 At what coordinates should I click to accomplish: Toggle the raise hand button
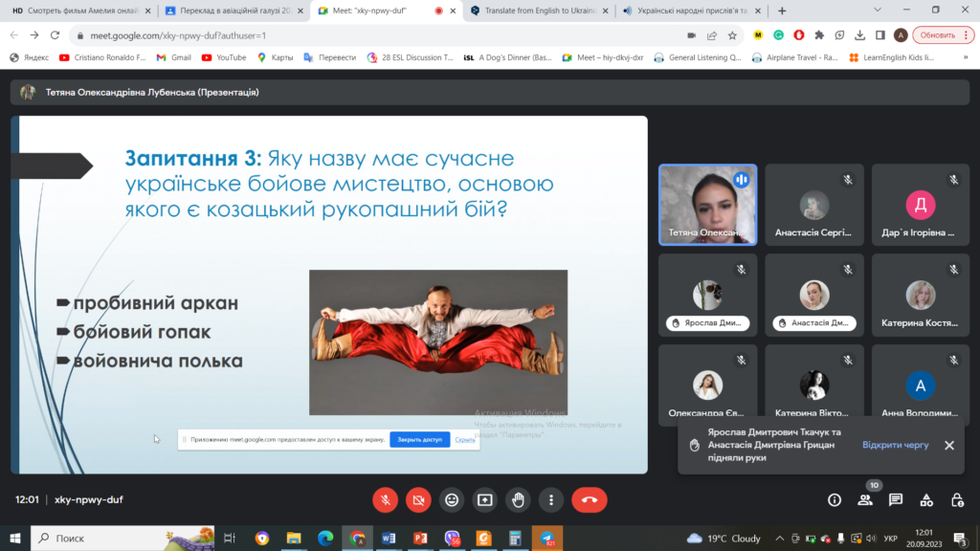[x=518, y=499]
